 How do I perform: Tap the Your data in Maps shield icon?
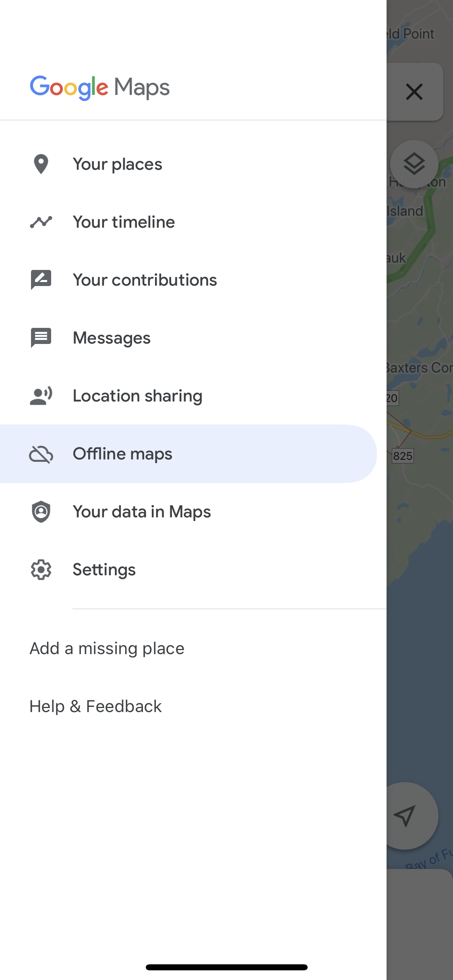tap(41, 511)
